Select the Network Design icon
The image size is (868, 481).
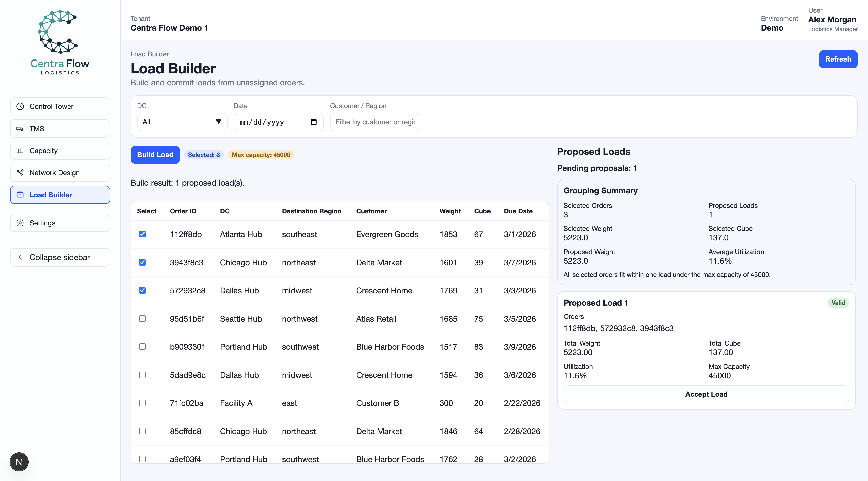pos(20,172)
